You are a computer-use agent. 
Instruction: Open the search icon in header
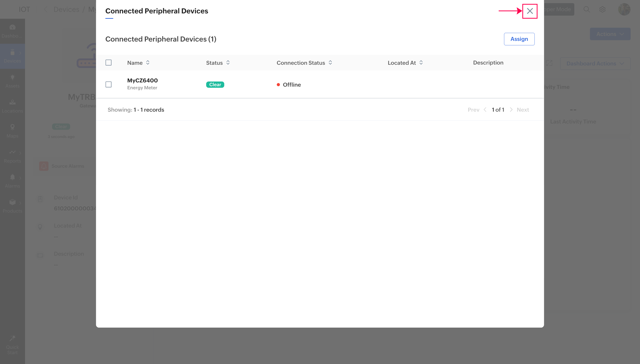tap(586, 10)
